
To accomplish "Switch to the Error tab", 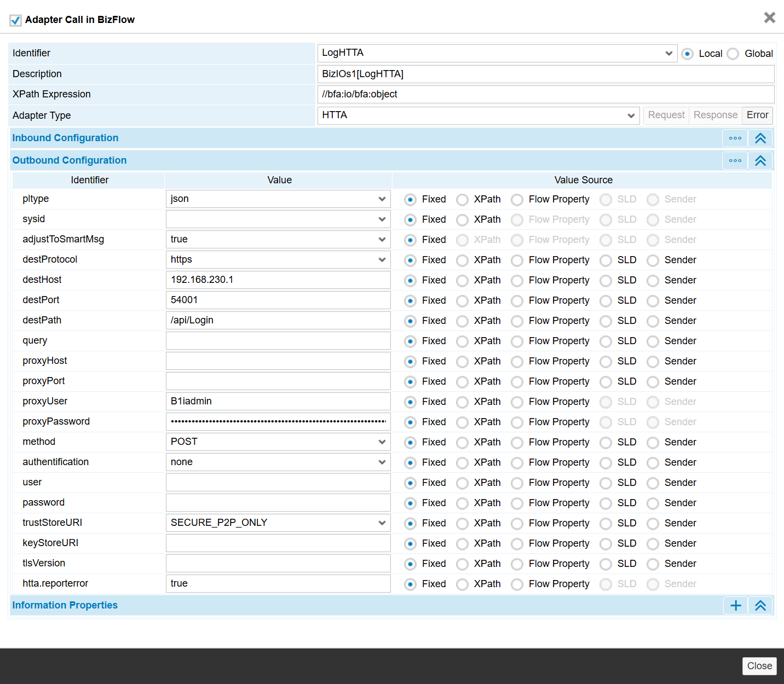I will tap(757, 115).
